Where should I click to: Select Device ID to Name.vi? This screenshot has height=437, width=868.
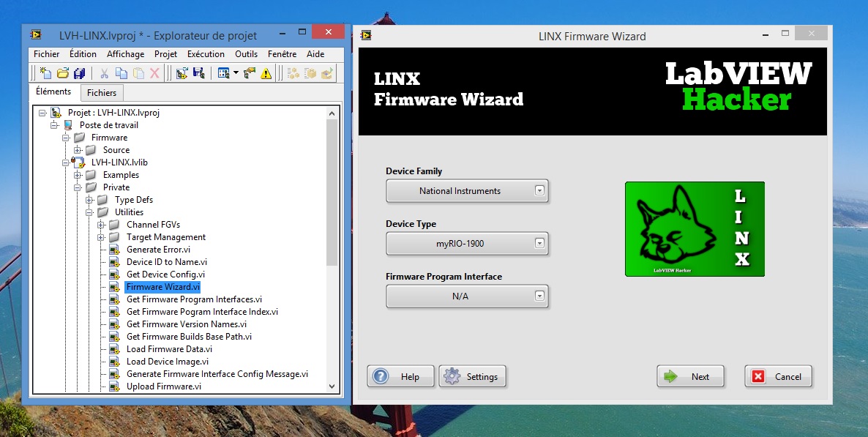coord(167,262)
